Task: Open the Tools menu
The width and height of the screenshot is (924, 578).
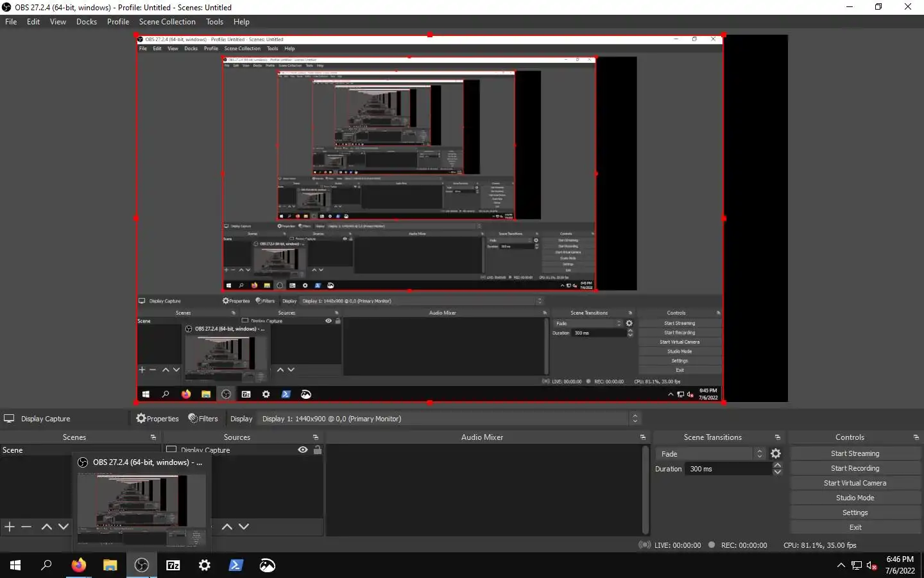Action: [x=214, y=22]
